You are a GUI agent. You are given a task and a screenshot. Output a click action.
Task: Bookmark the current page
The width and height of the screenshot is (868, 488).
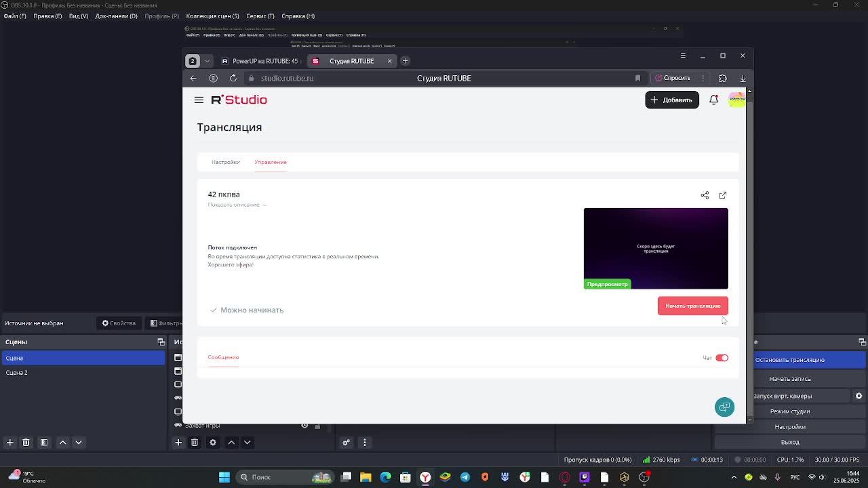pos(637,78)
